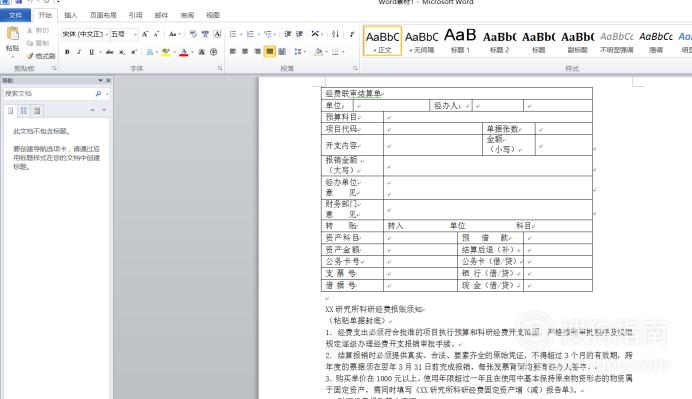This screenshot has height=399, width=692.
Task: Click the 经费联审结算单 table title cell
Action: click(457, 94)
